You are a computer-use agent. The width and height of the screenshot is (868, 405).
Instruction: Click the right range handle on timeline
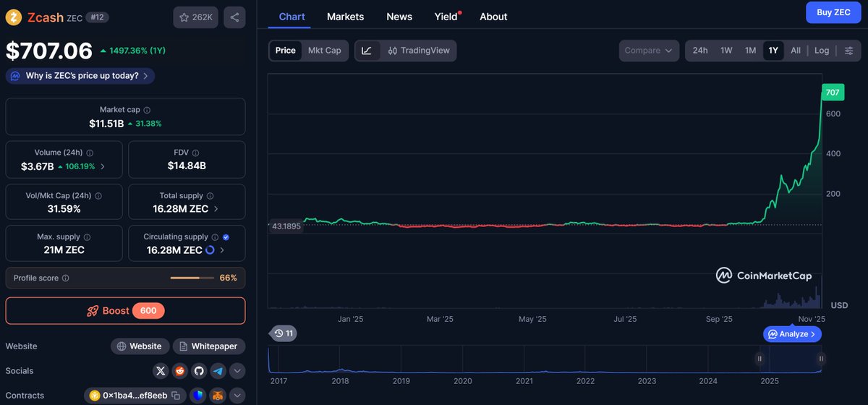pyautogui.click(x=822, y=358)
